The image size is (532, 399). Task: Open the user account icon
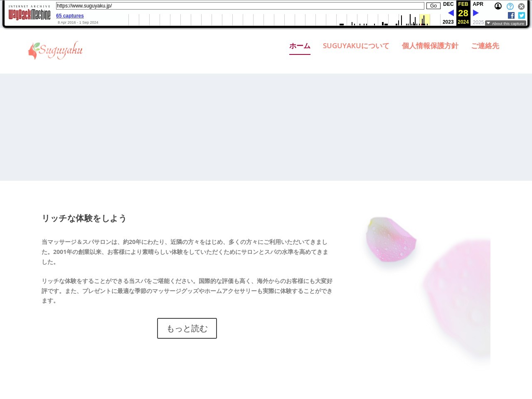click(x=498, y=6)
